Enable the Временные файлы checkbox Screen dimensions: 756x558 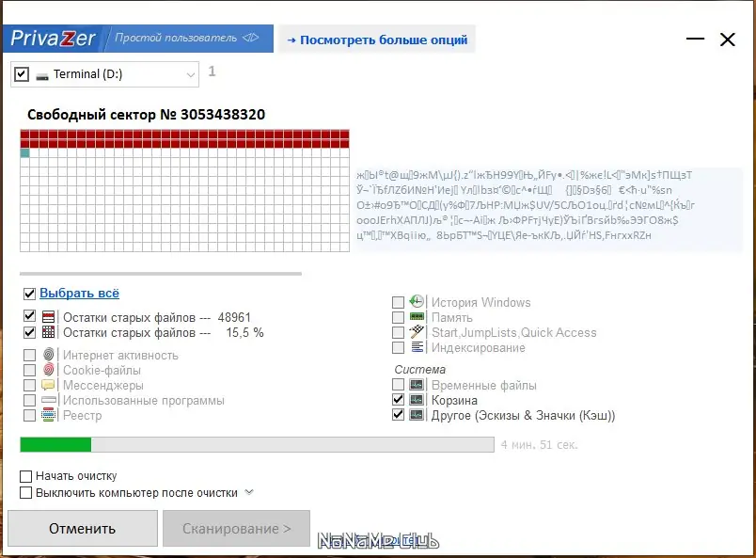tap(399, 385)
